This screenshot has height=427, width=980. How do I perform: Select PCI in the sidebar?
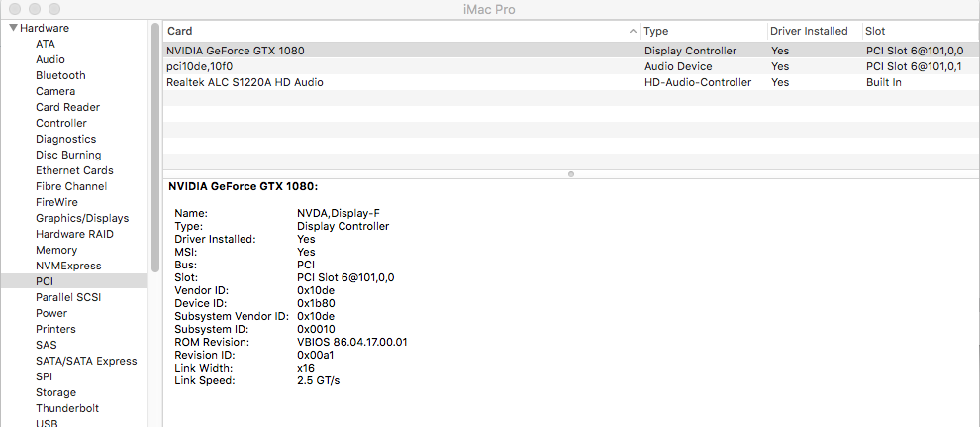(74, 281)
